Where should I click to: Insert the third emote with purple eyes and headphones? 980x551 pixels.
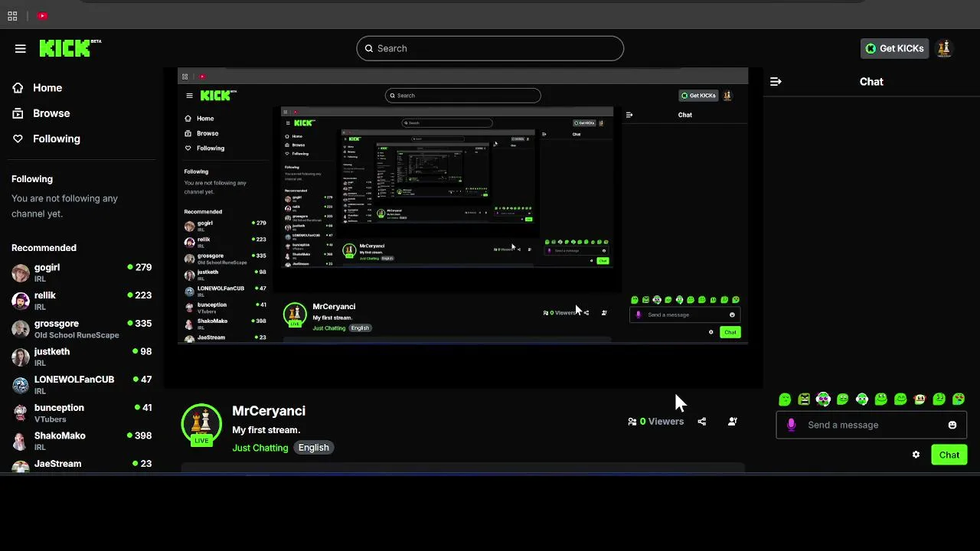tap(823, 399)
